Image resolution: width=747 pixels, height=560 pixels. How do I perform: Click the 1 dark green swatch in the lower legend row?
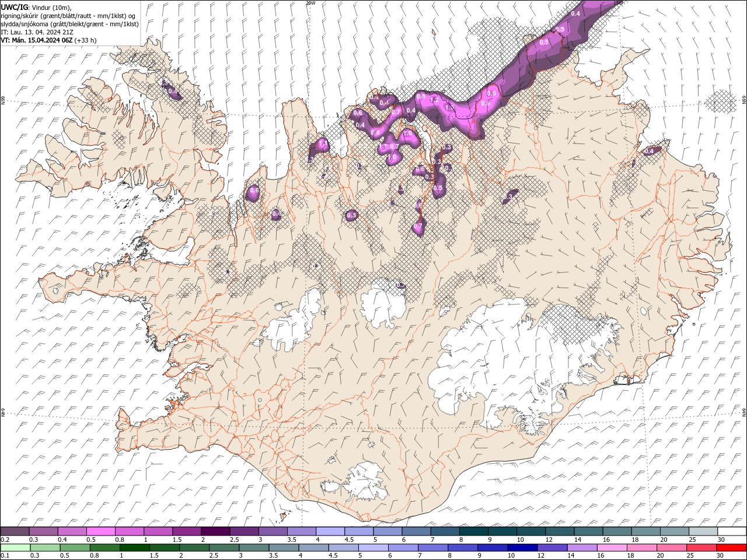[134, 548]
